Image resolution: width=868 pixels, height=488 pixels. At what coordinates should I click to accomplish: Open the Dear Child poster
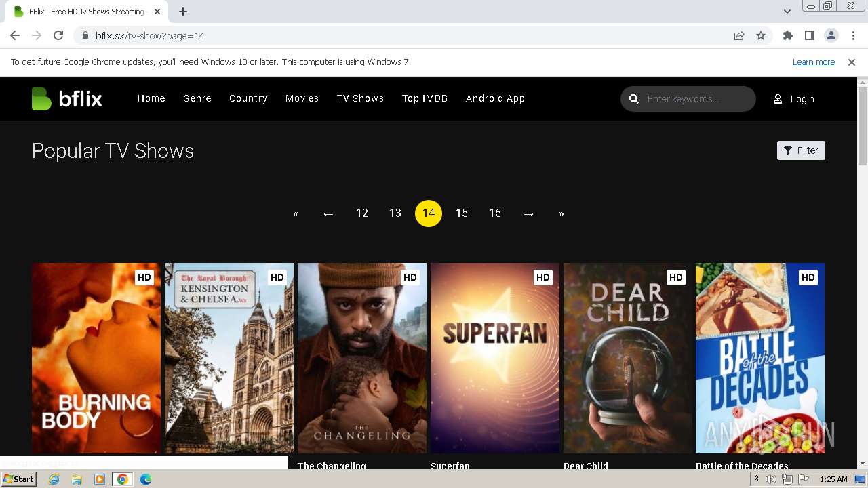628,358
